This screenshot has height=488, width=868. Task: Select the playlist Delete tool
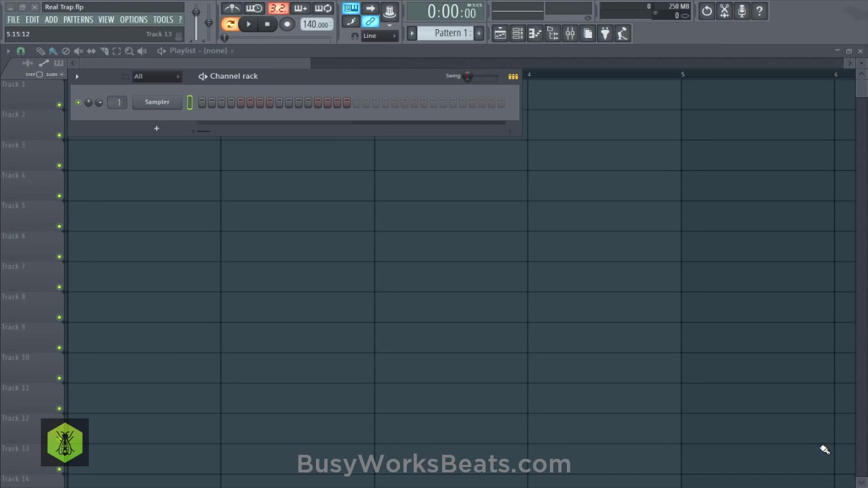66,51
